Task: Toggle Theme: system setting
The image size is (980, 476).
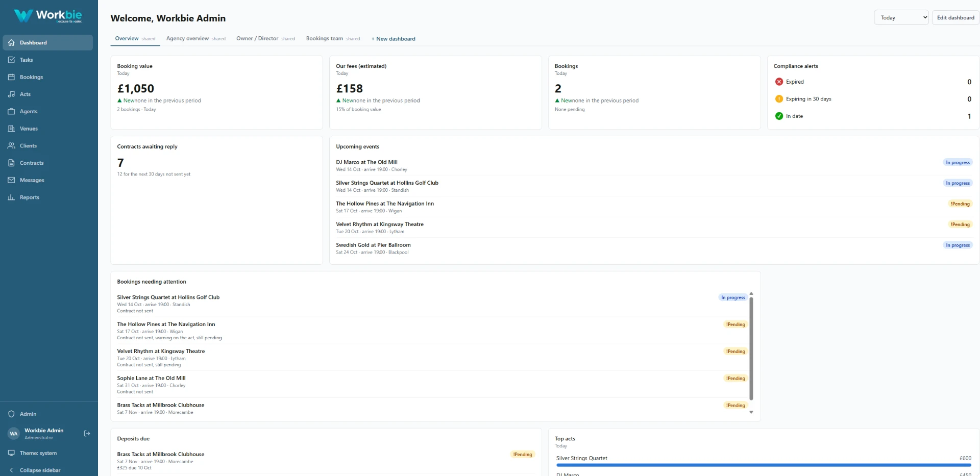Action: [x=47, y=453]
